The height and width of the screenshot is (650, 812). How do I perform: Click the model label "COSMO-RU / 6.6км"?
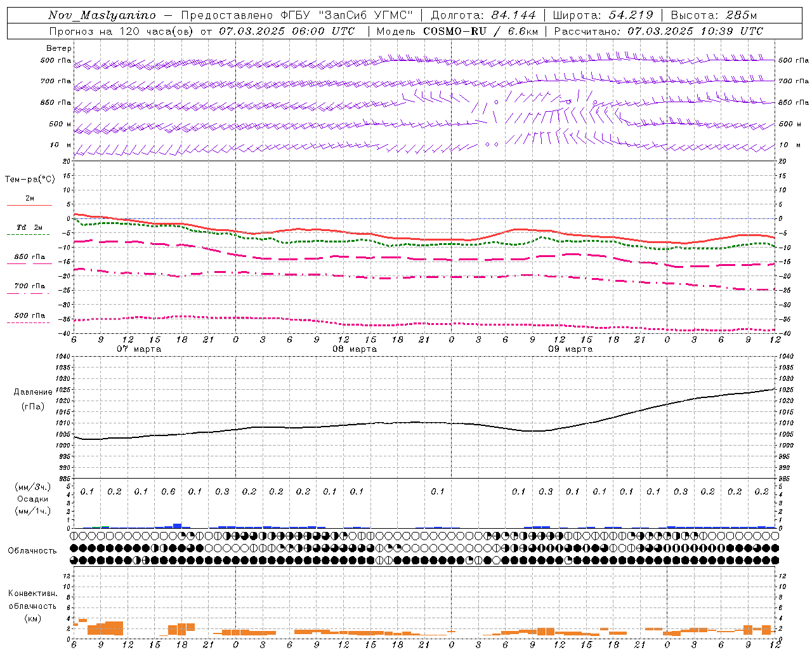pyautogui.click(x=480, y=31)
